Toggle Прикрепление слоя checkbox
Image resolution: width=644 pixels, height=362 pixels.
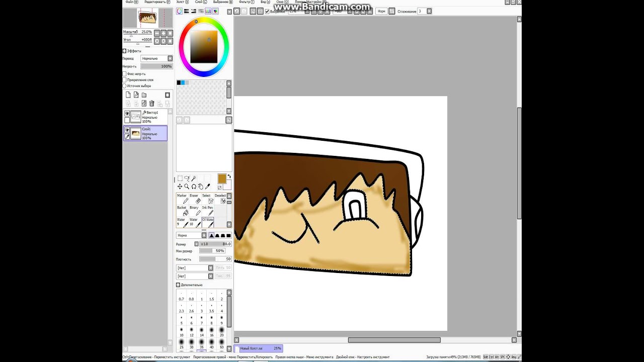[125, 80]
